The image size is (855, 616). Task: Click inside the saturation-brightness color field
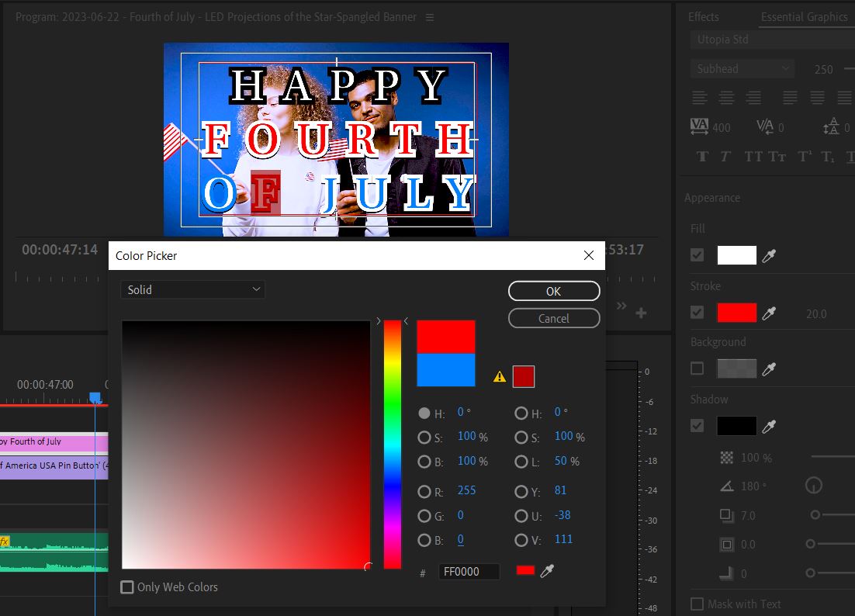coord(246,445)
